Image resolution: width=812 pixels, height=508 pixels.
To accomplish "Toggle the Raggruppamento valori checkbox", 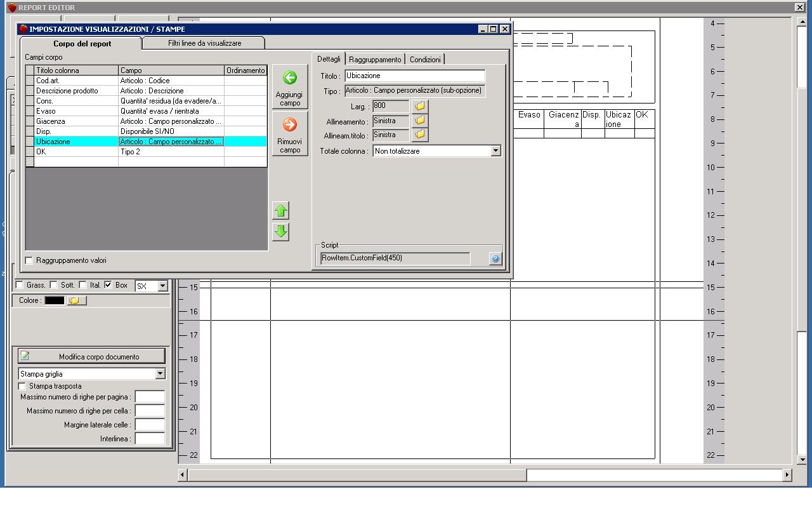I will coord(29,260).
